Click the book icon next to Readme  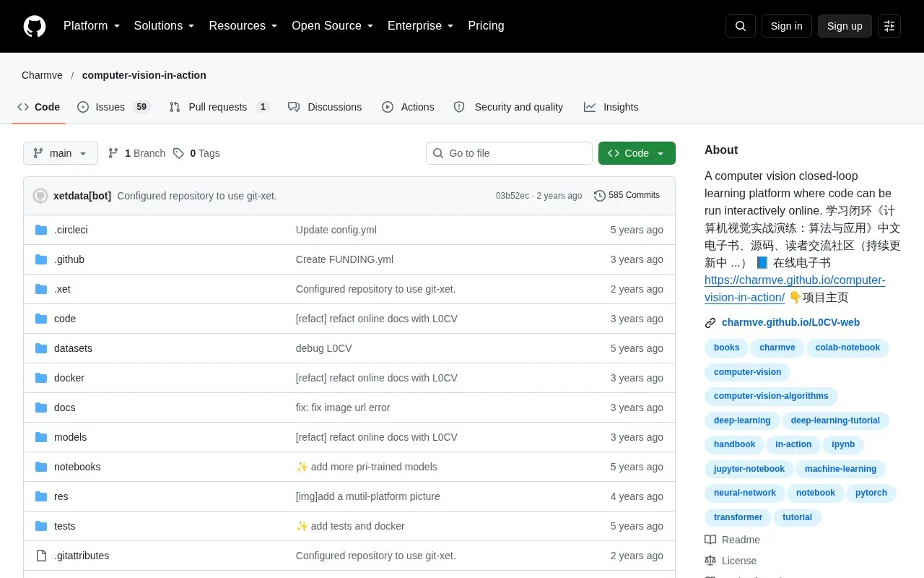[710, 540]
